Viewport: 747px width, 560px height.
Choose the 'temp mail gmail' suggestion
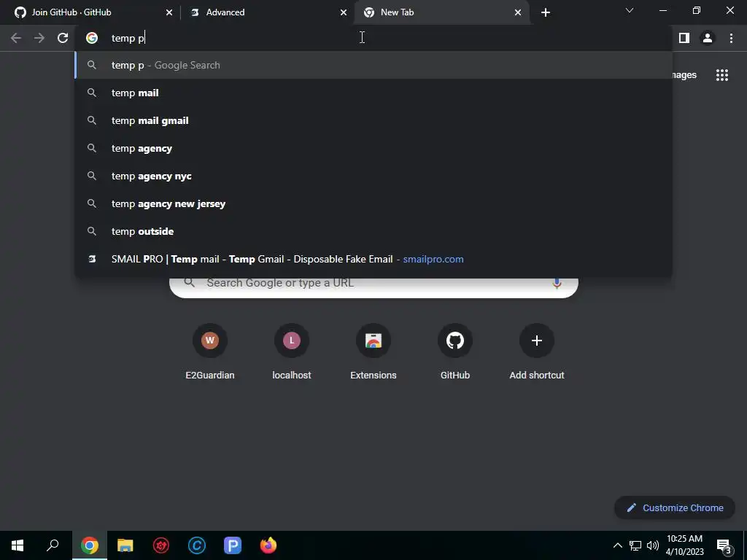373,120
